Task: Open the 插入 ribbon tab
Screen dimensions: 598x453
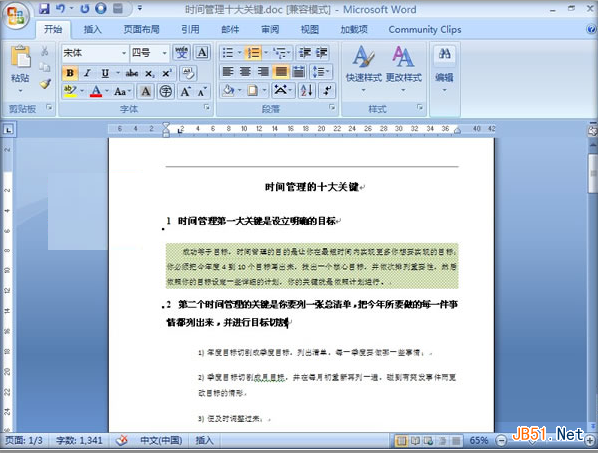Action: pos(92,29)
